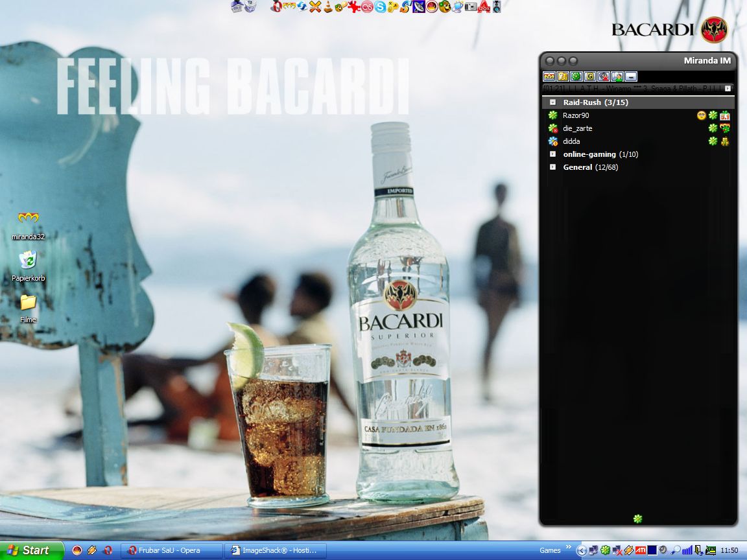Image resolution: width=747 pixels, height=560 pixels.
Task: Click the Winamp ticker arrow in Miranda
Action: click(728, 89)
